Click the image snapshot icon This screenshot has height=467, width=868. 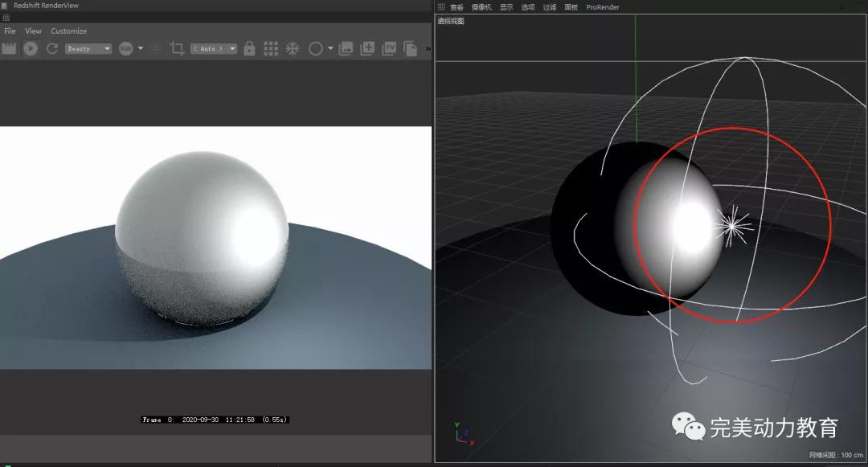(346, 48)
